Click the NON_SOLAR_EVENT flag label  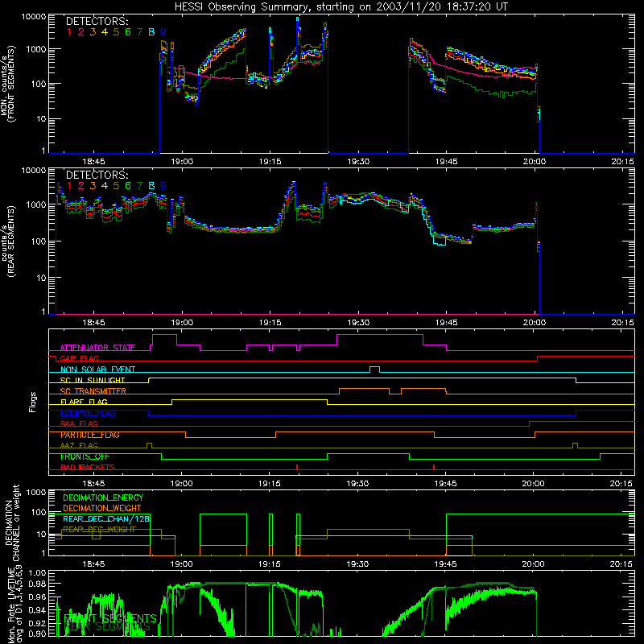tap(97, 369)
